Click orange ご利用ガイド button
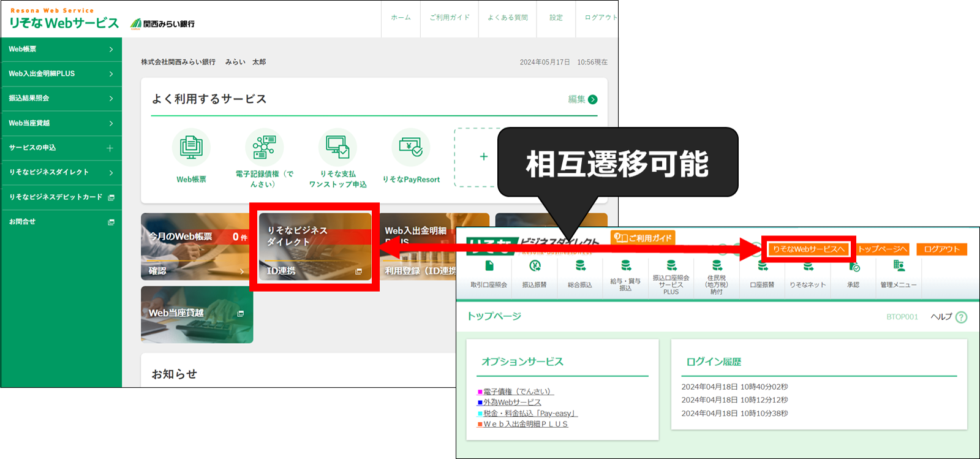 pyautogui.click(x=643, y=238)
